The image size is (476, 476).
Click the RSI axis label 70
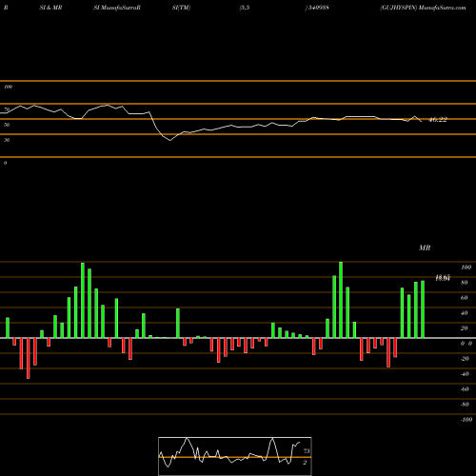7,109
